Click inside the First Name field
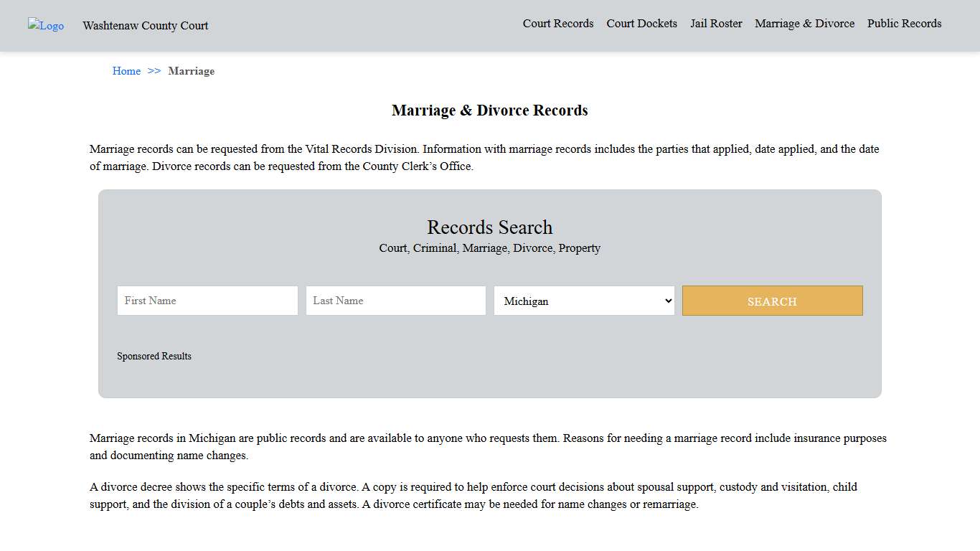 tap(207, 301)
